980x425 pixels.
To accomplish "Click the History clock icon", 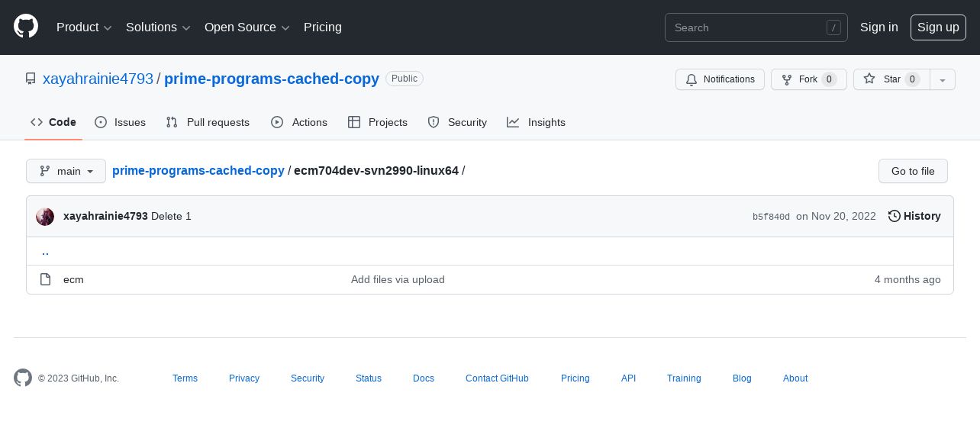I will point(895,217).
